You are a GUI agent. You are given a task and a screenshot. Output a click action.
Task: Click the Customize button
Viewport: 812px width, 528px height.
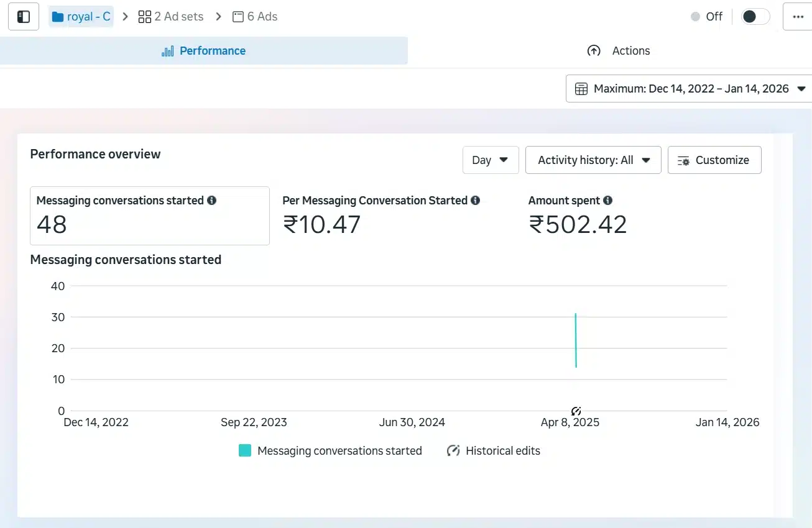tap(714, 160)
